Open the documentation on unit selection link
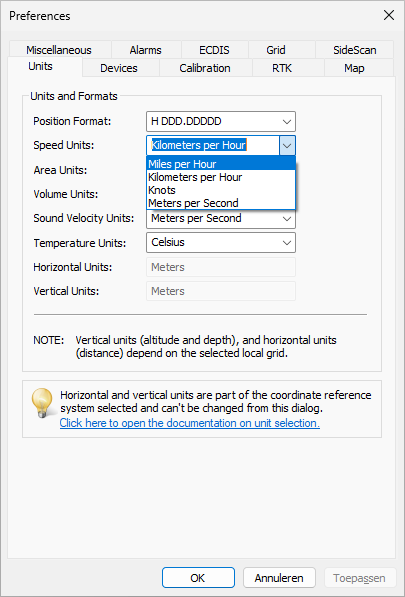 click(x=190, y=423)
